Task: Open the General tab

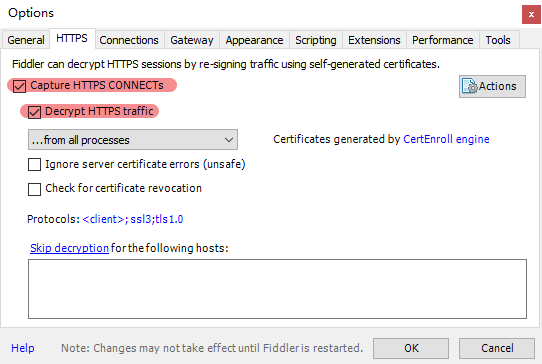Action: click(x=26, y=40)
